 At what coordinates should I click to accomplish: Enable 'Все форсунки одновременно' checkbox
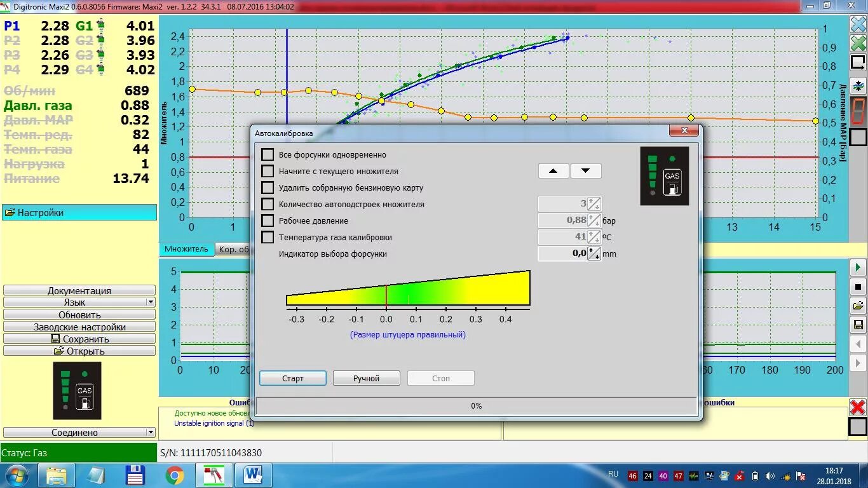[268, 154]
